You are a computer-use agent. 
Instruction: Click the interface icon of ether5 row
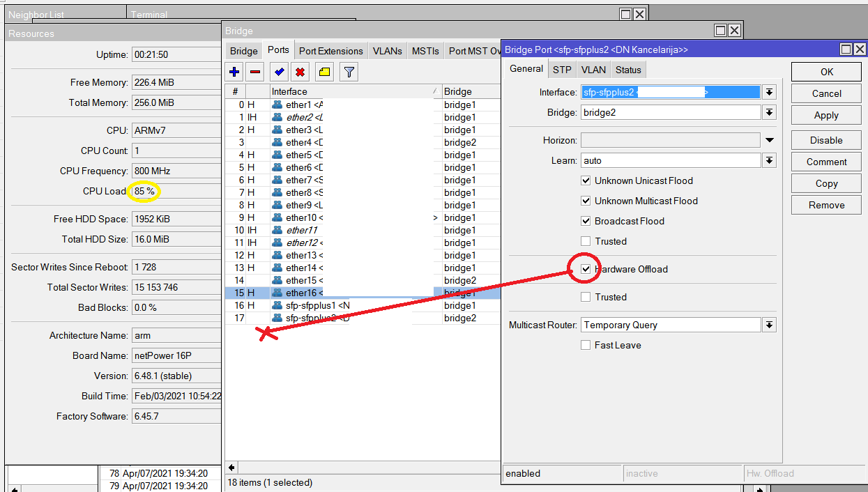277,155
